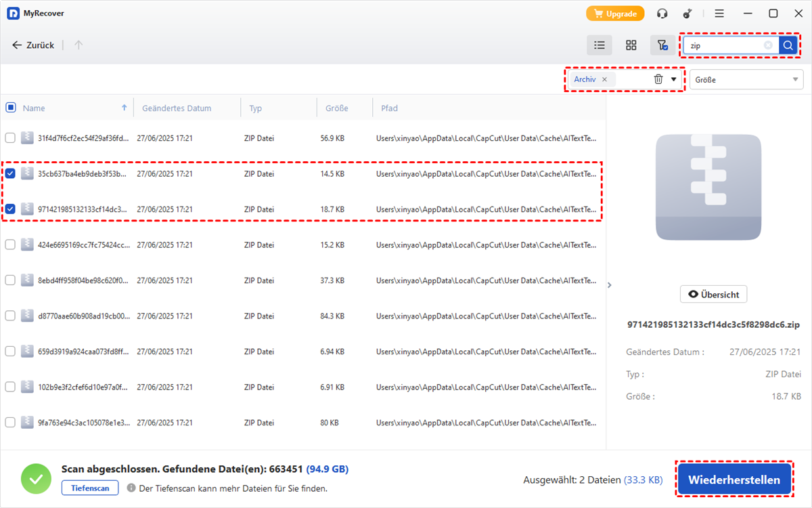
Task: Check the 31f4d7f6cf2ec54f29af36fd file checkbox
Action: click(10, 138)
